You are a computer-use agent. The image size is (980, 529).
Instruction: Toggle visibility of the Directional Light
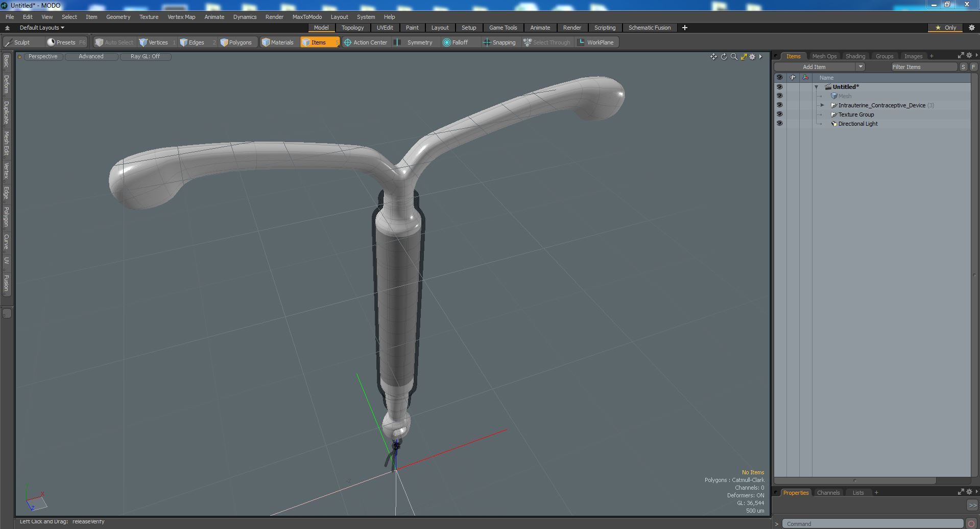pos(779,124)
